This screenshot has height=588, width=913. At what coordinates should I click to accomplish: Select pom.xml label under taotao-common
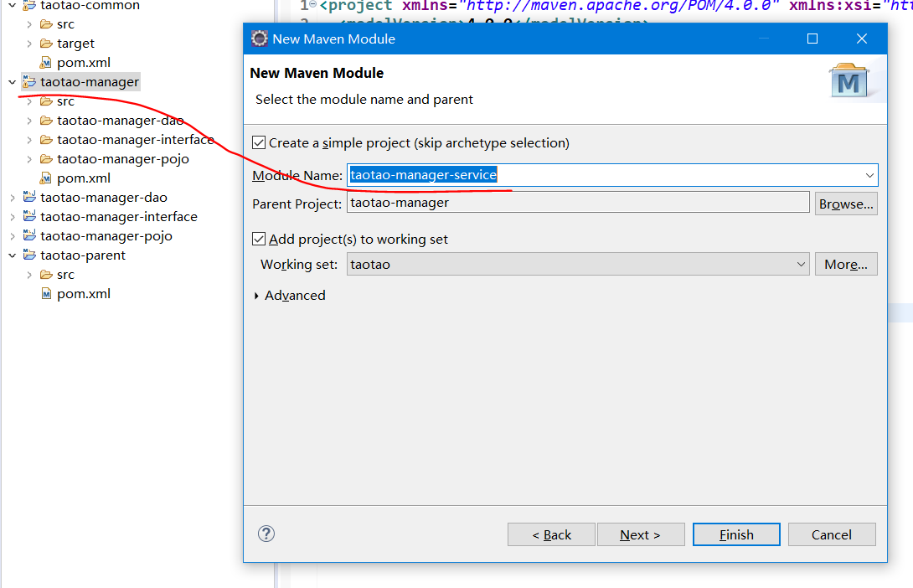click(x=83, y=62)
